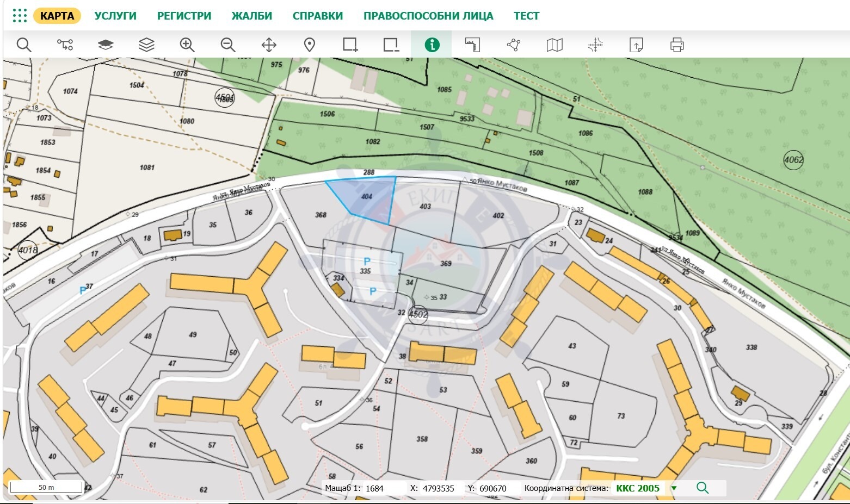Open the КАРТА tab
Image resolution: width=850 pixels, height=504 pixels.
point(57,16)
